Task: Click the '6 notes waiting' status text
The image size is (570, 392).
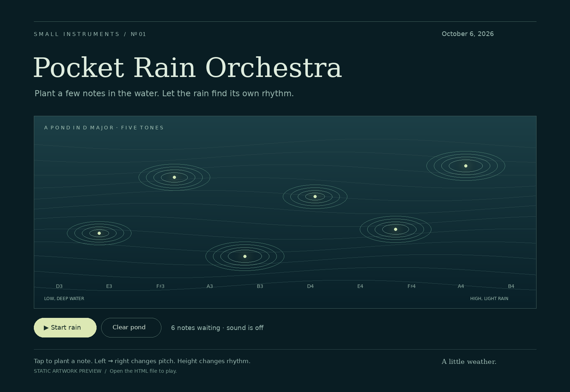Action: click(x=217, y=328)
